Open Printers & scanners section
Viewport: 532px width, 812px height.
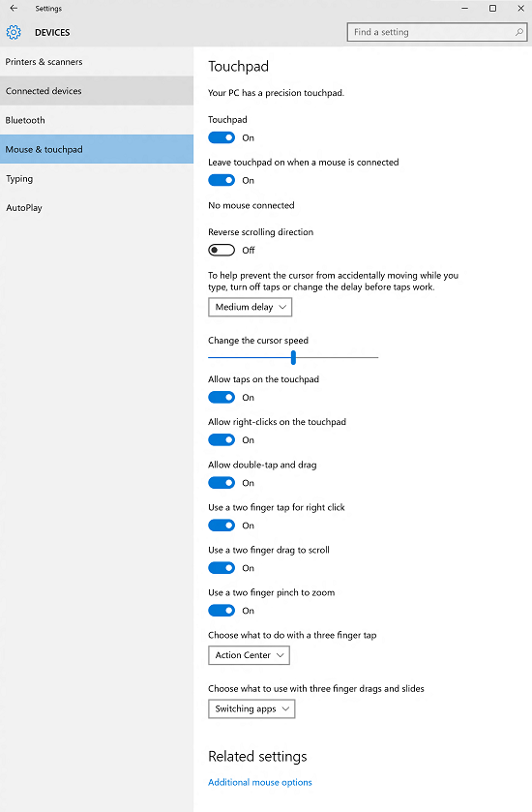click(97, 62)
